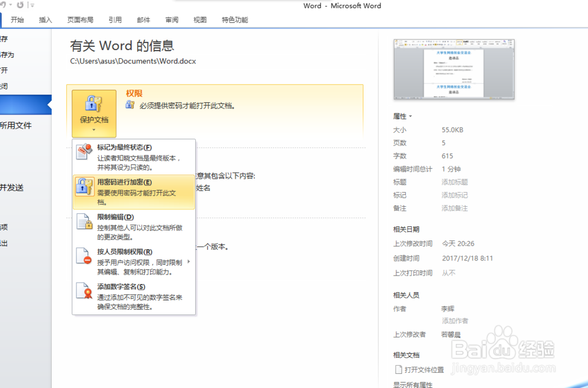
Task: Open the quick access toolbar customize arrow
Action: (32, 5)
